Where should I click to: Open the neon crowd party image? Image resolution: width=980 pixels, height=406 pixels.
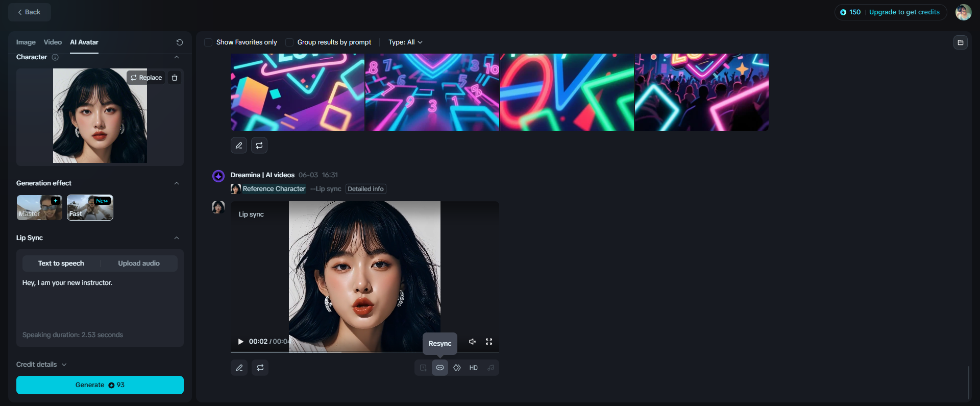pos(702,92)
